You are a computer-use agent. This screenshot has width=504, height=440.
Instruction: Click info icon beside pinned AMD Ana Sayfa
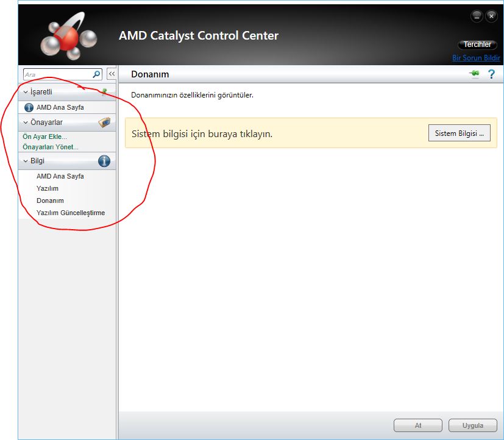tap(29, 107)
